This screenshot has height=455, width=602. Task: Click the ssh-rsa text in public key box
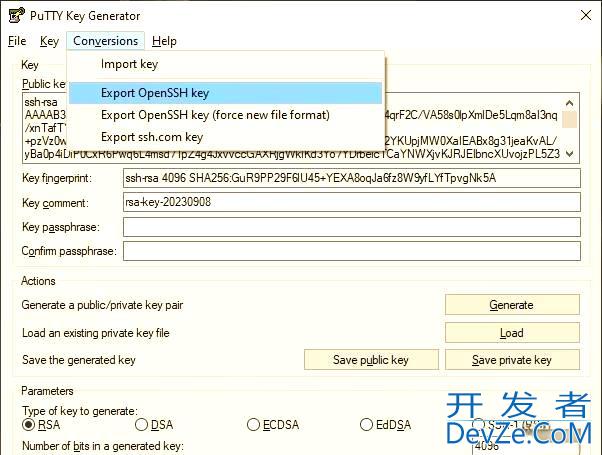click(x=41, y=103)
